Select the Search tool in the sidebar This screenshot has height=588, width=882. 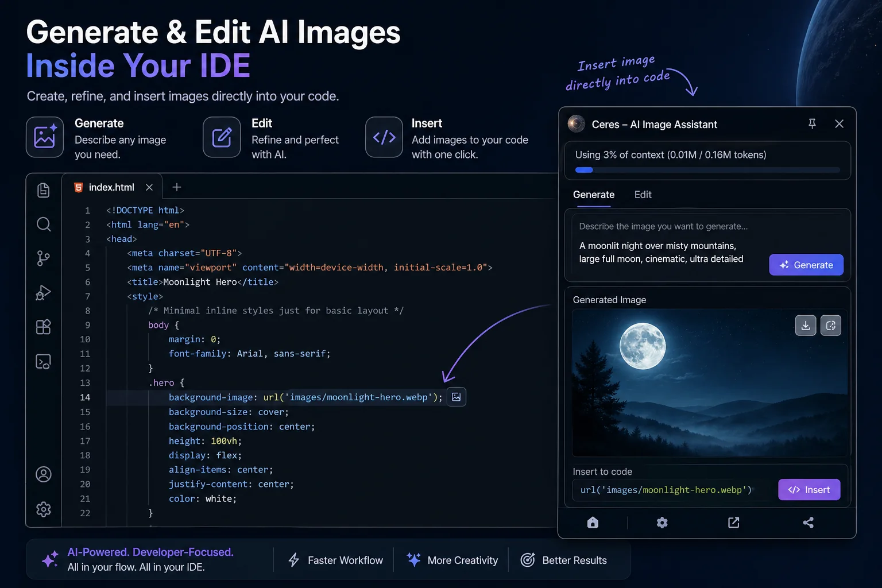44,225
